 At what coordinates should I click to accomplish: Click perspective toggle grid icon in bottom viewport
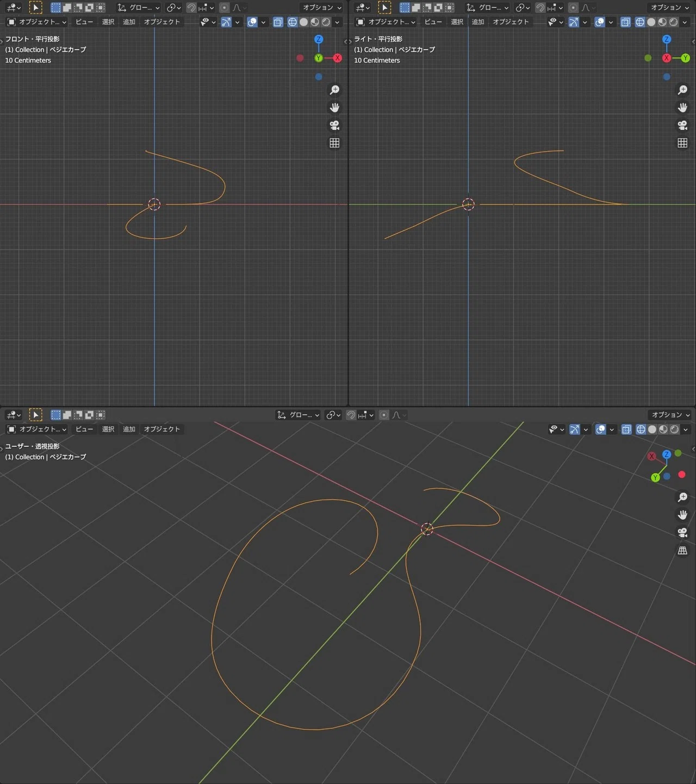(x=682, y=551)
